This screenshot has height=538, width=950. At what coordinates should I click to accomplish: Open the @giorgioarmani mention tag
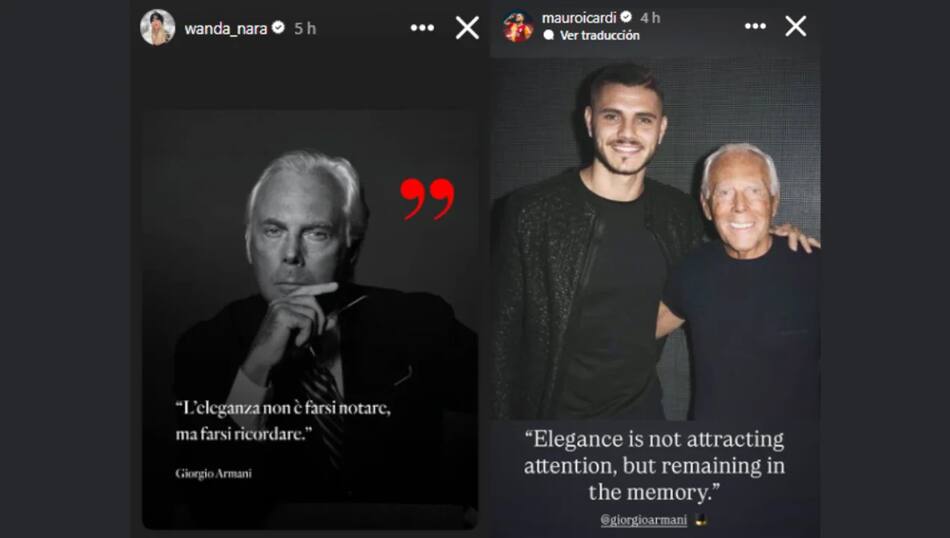pos(643,520)
